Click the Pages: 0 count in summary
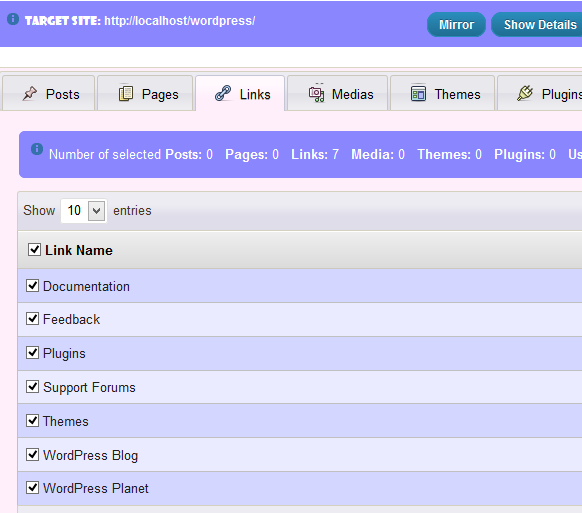 [x=252, y=154]
